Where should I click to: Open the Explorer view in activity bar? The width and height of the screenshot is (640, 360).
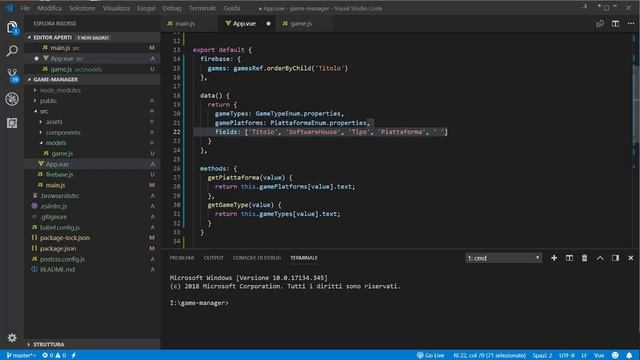tap(12, 27)
